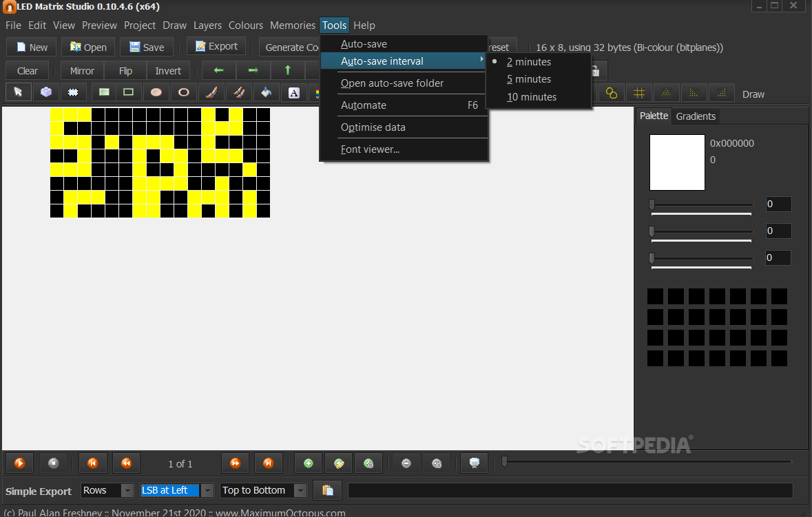The width and height of the screenshot is (812, 517).
Task: Set auto-save interval to 2 minutes
Action: (539, 61)
